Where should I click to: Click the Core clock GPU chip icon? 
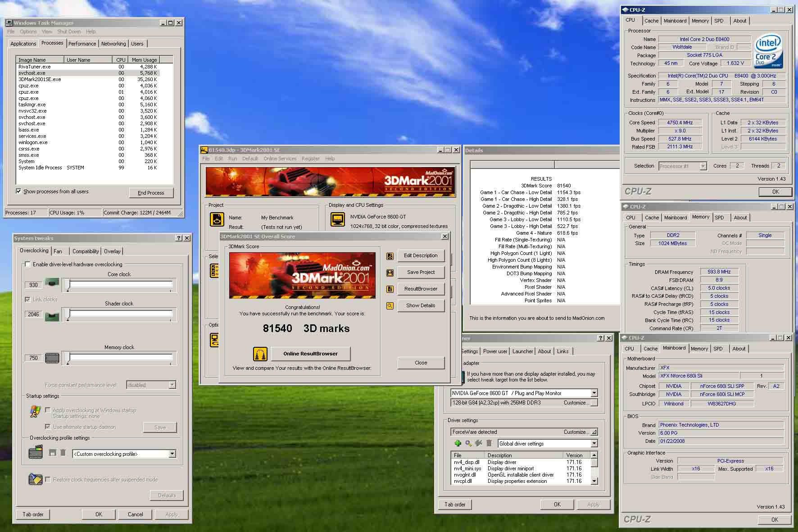click(52, 283)
